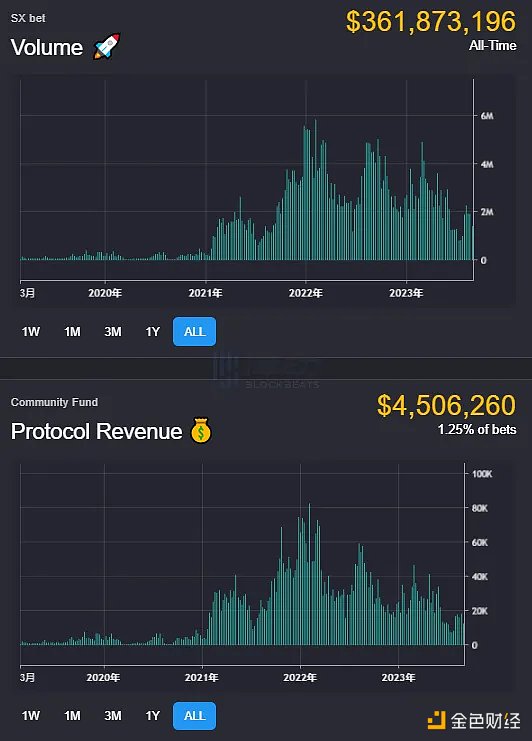Select ALL range on Protocol Revenue chart

(195, 716)
